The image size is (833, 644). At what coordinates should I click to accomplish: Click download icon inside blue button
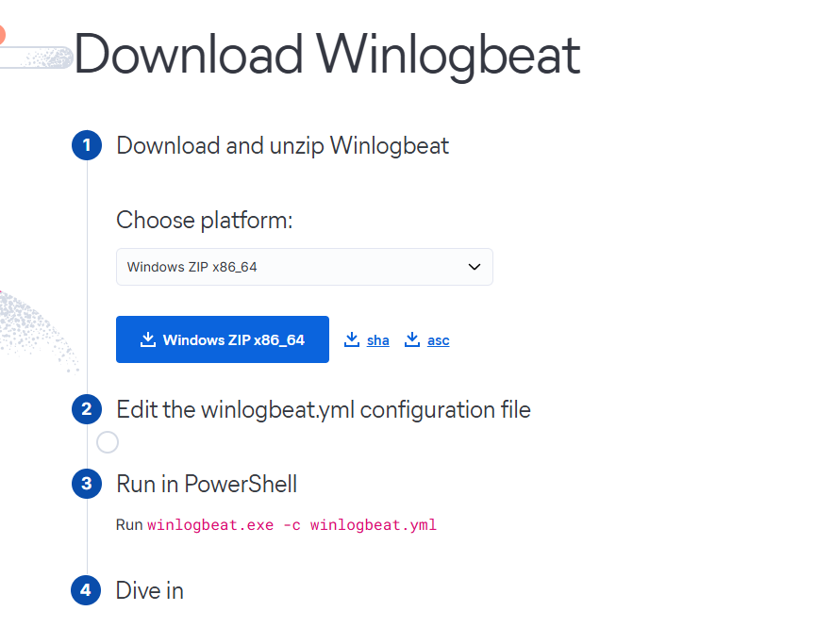pos(148,339)
